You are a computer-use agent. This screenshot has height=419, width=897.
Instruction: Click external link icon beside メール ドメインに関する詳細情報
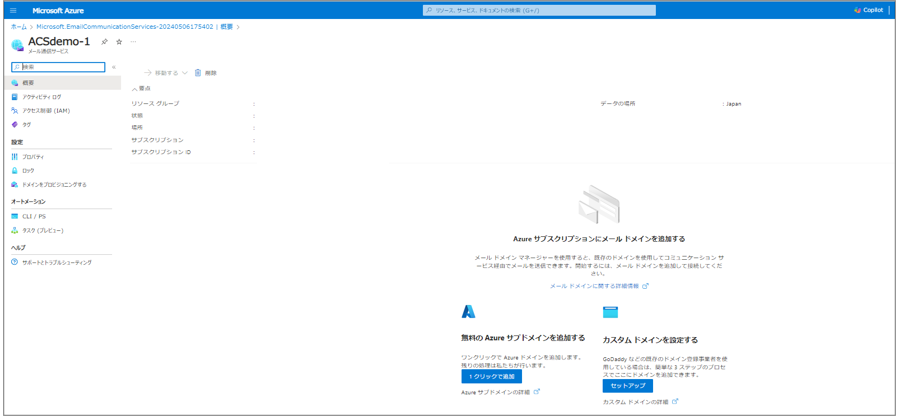pos(646,286)
